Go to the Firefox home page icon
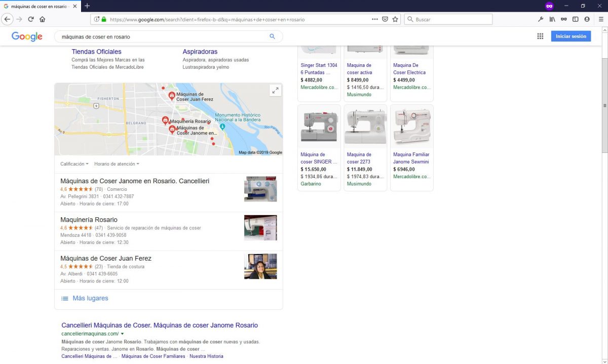Image resolution: width=608 pixels, height=364 pixels. click(x=43, y=19)
